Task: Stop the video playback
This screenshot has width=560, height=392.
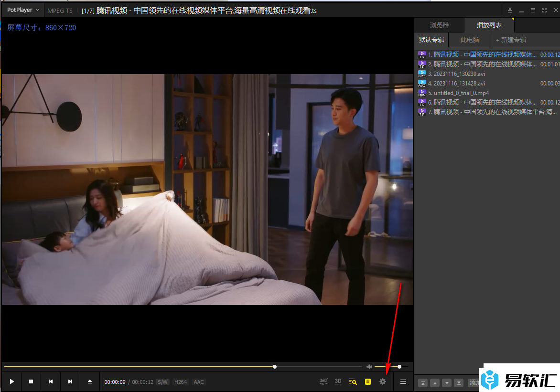Action: (x=31, y=381)
